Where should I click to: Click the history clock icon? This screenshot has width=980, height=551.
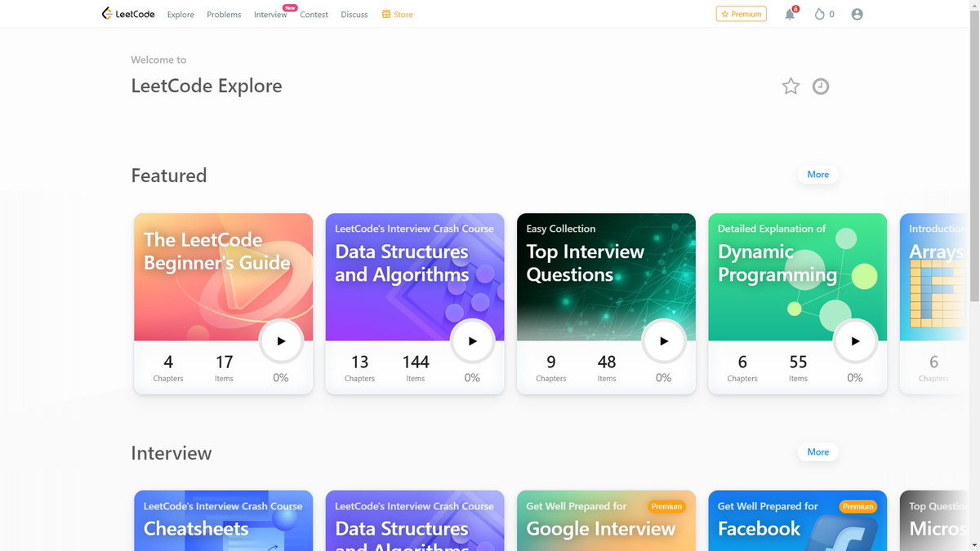point(821,87)
